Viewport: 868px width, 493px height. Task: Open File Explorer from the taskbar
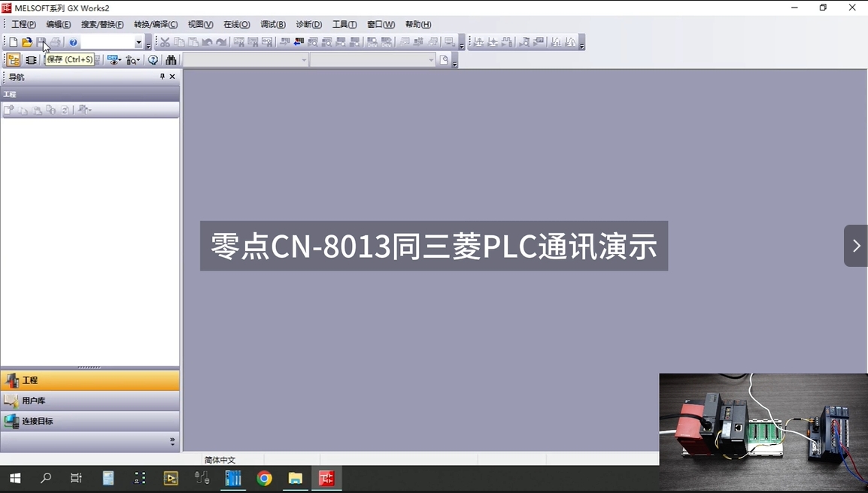[295, 478]
